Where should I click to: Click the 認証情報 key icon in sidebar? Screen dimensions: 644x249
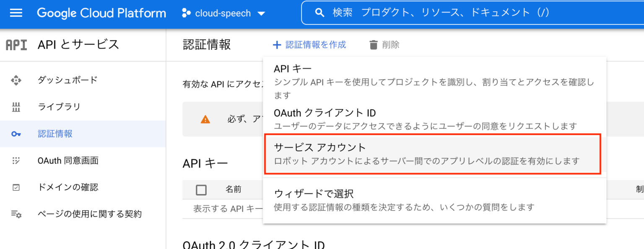tap(16, 134)
